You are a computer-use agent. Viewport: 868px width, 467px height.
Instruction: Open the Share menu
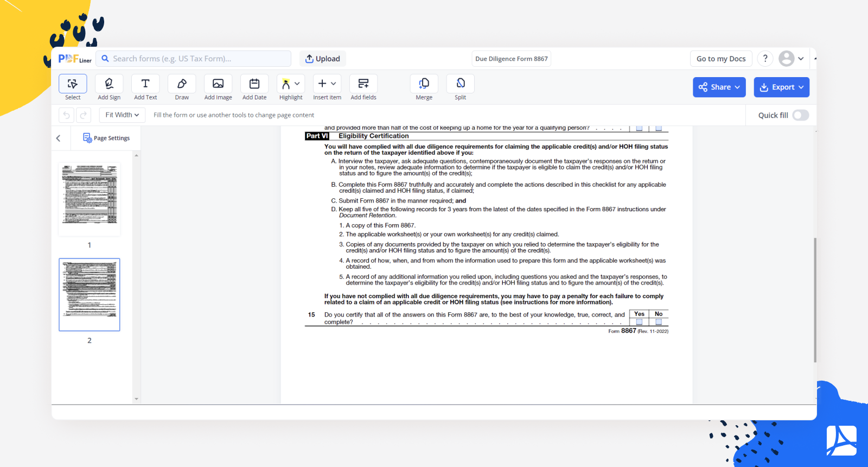pyautogui.click(x=719, y=87)
